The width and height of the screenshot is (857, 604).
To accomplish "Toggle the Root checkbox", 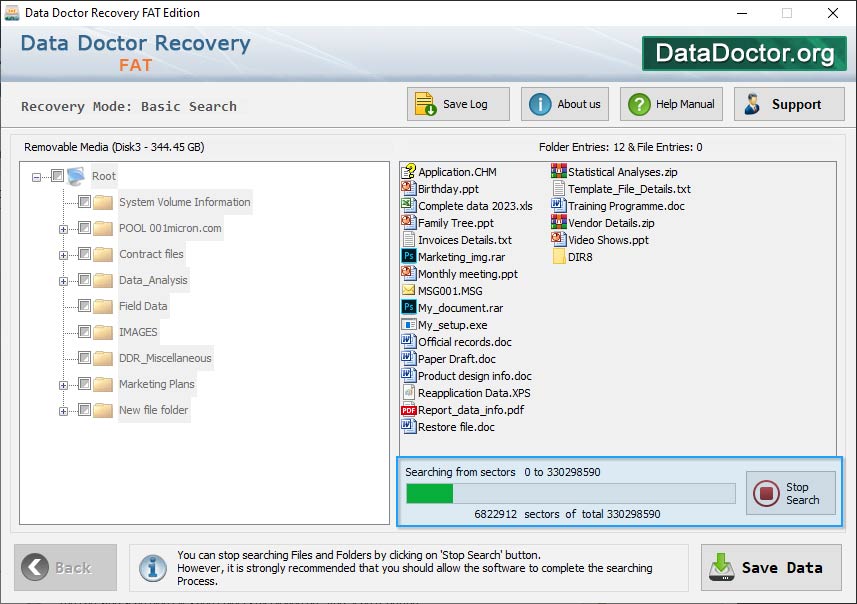I will click(57, 175).
